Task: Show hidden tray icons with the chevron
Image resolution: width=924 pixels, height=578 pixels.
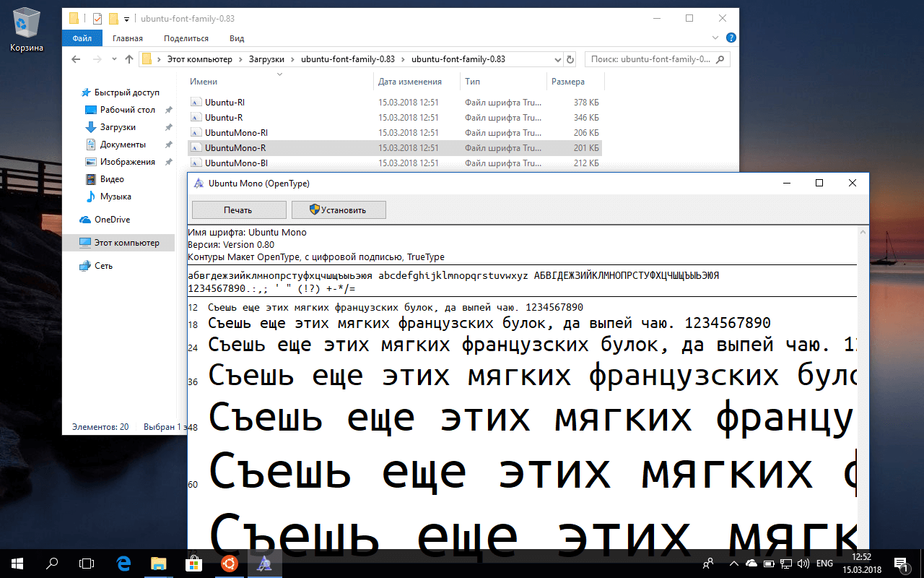Action: tap(733, 564)
